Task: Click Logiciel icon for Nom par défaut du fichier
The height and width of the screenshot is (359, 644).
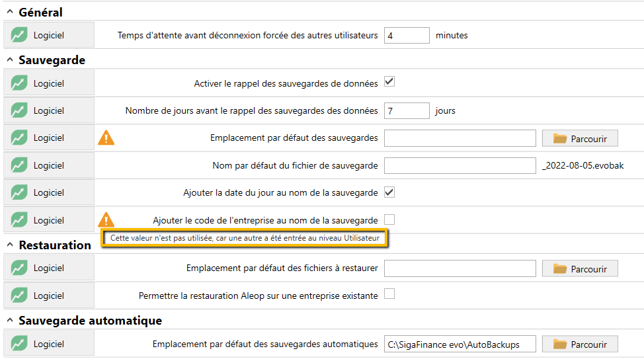Action: pyautogui.click(x=19, y=165)
